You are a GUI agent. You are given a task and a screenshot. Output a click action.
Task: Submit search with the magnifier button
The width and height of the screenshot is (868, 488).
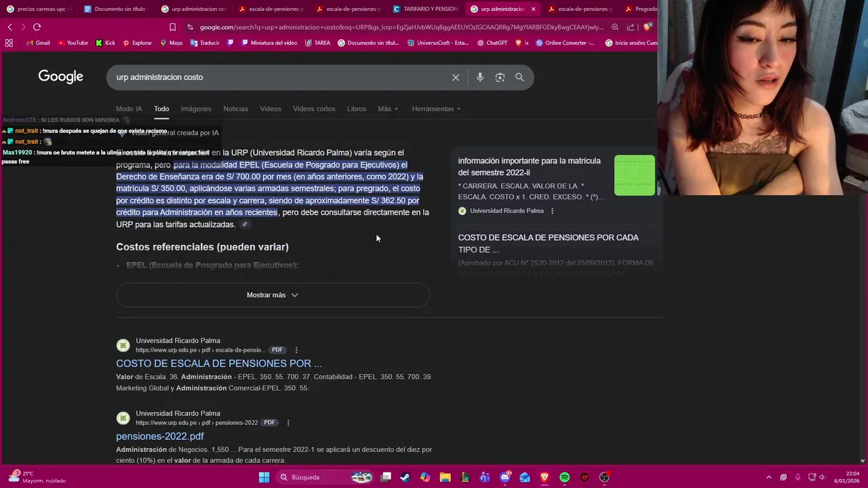[x=519, y=77]
